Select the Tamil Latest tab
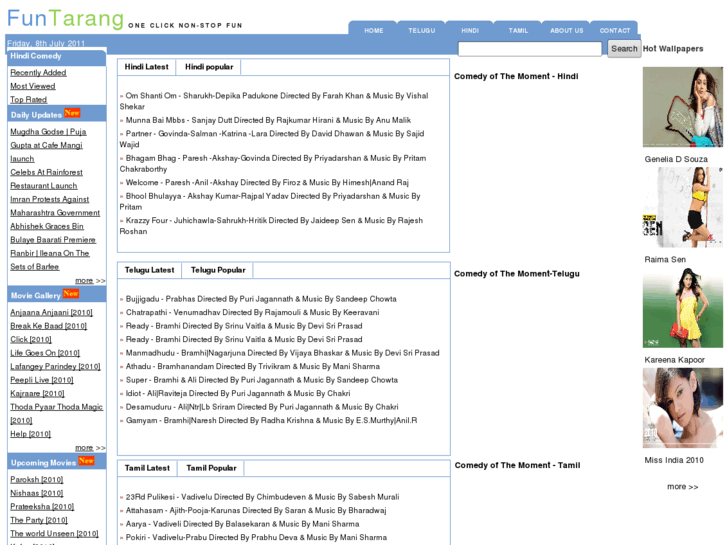The width and height of the screenshot is (727, 545). (x=147, y=468)
